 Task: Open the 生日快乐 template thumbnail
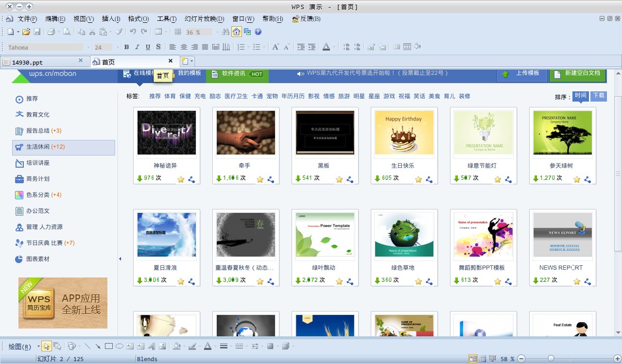click(403, 133)
